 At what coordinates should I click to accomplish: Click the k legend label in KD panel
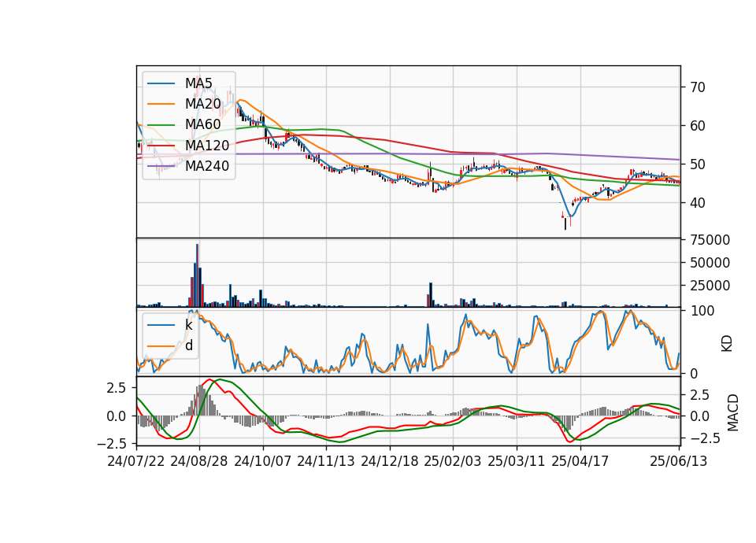(x=188, y=325)
